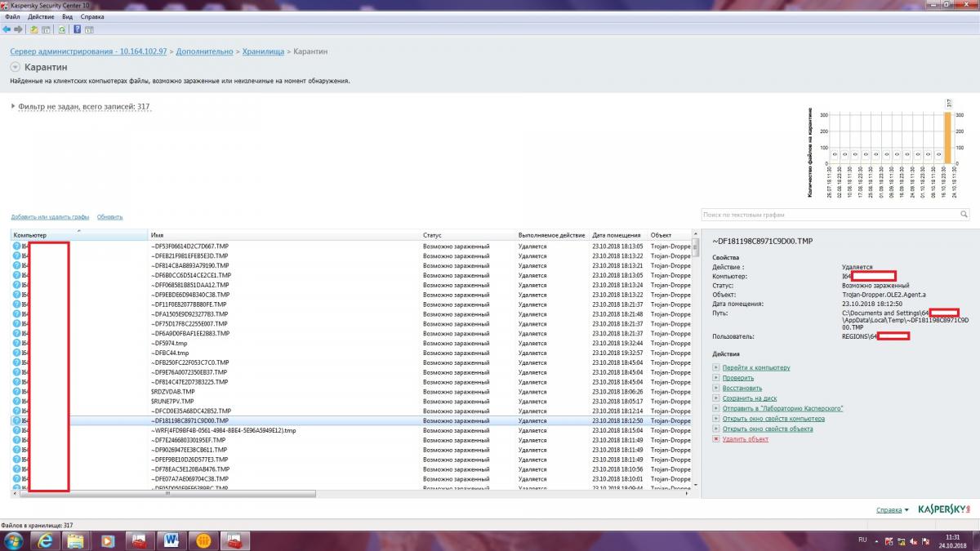Screen dimensions: 980x551
Task: Click the Восстановить action link
Action: pyautogui.click(x=742, y=388)
